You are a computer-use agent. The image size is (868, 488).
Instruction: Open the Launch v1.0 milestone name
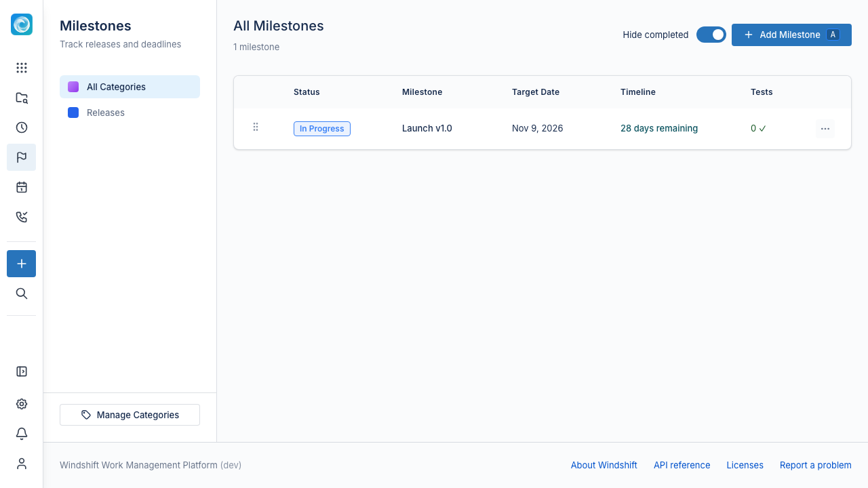click(427, 128)
